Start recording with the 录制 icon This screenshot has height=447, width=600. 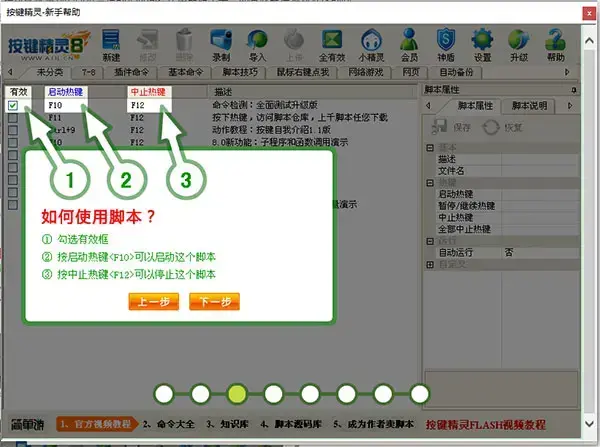click(221, 45)
